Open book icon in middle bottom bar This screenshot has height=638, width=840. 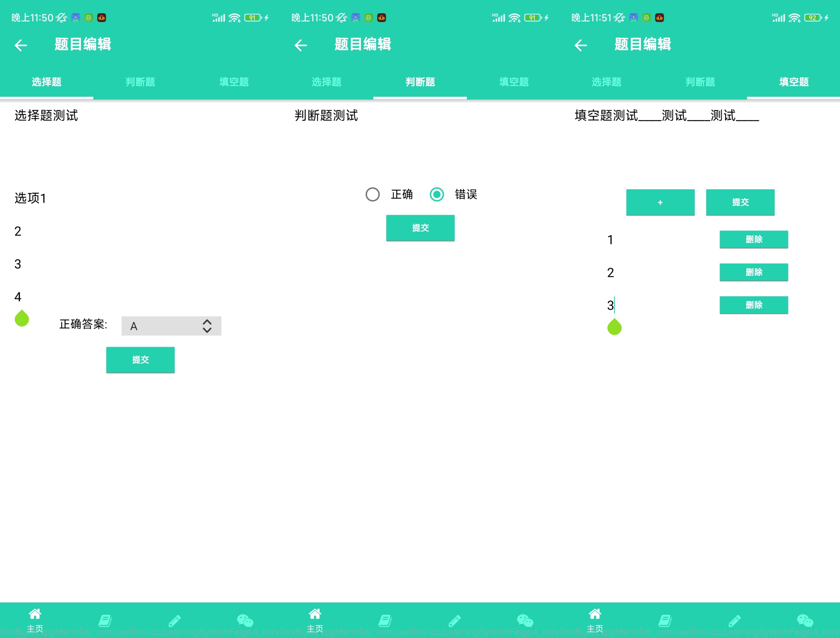pos(385,621)
